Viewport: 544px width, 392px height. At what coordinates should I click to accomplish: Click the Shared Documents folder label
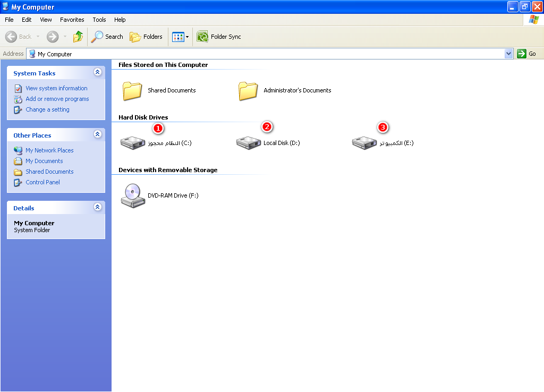(x=172, y=90)
